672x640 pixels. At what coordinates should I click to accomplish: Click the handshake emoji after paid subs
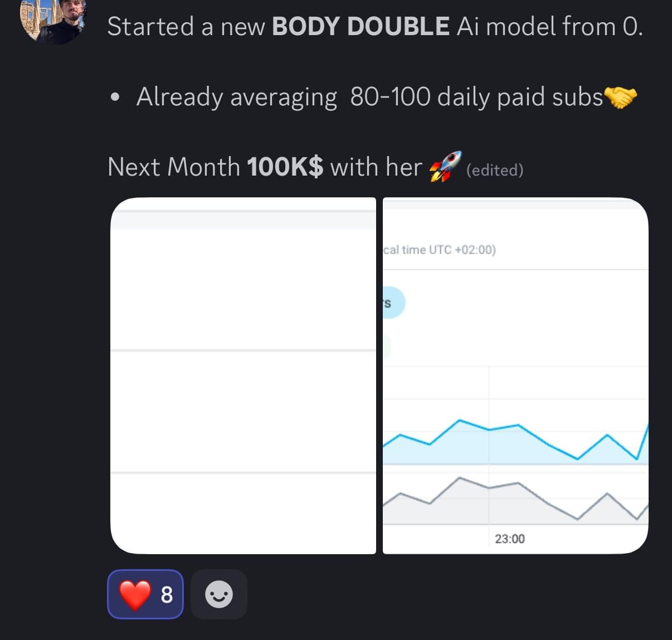click(x=620, y=97)
